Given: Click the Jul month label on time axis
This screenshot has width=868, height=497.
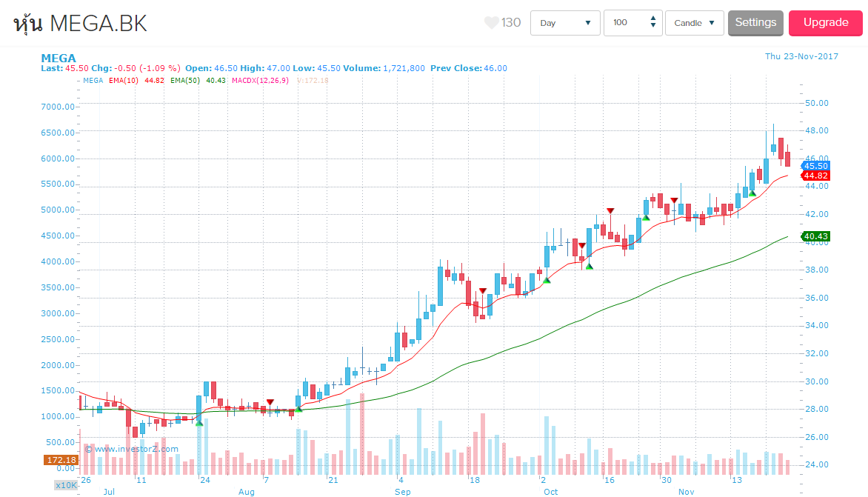Looking at the screenshot, I should 109,492.
